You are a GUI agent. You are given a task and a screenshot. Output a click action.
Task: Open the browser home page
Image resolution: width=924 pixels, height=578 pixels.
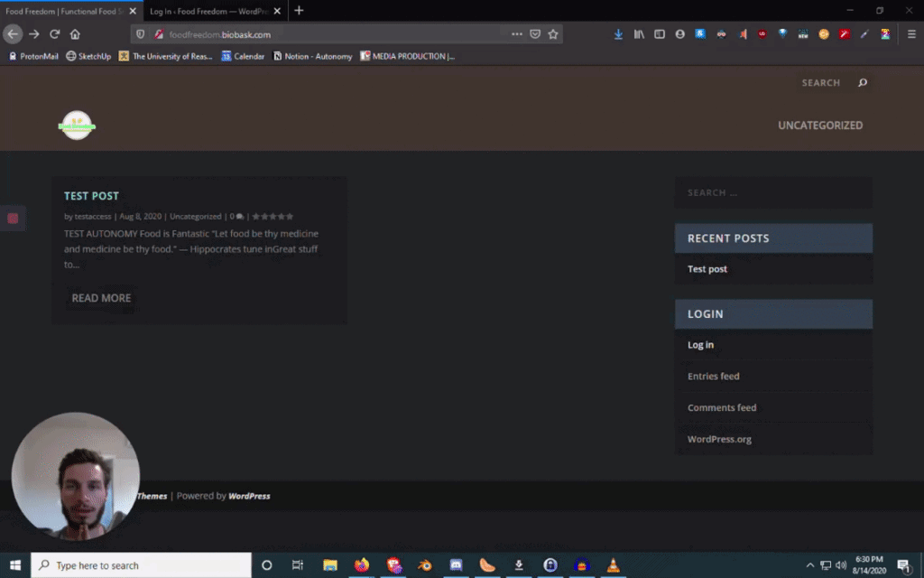point(75,34)
